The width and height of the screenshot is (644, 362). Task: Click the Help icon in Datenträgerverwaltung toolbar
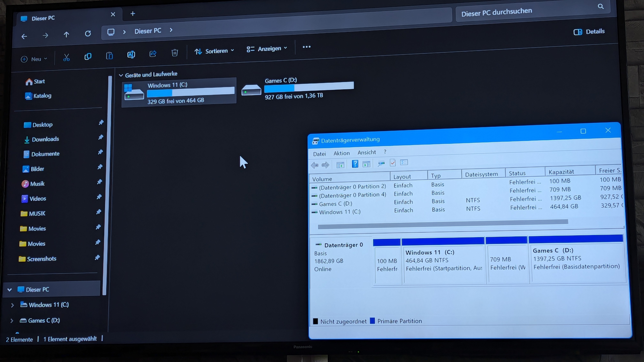coord(355,164)
